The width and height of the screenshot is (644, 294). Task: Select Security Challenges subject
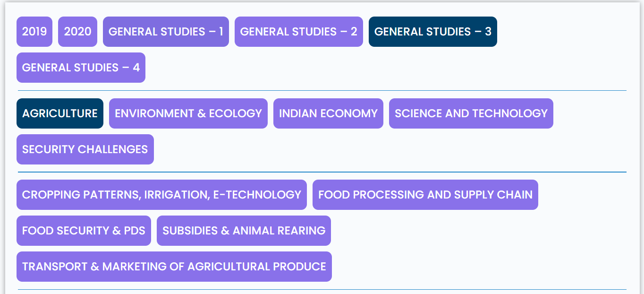coord(85,149)
